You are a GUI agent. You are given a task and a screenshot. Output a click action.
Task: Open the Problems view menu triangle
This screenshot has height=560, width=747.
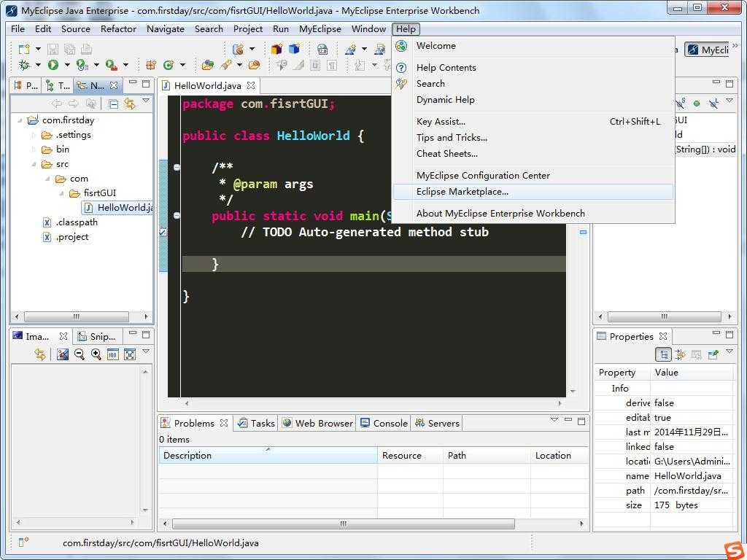point(554,419)
